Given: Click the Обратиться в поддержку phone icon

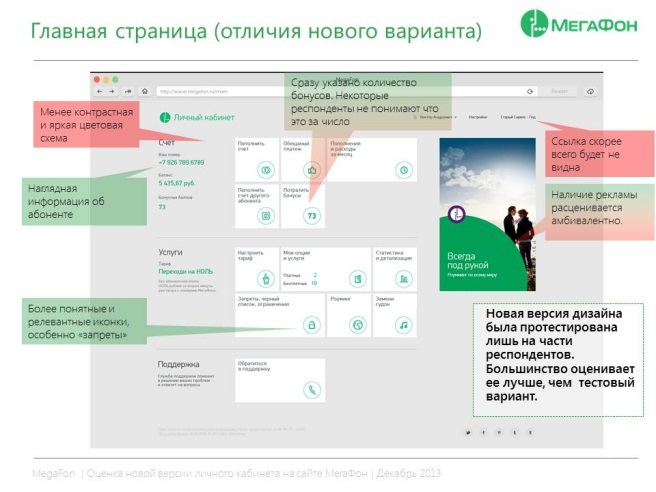Looking at the screenshot, I should pyautogui.click(x=312, y=390).
